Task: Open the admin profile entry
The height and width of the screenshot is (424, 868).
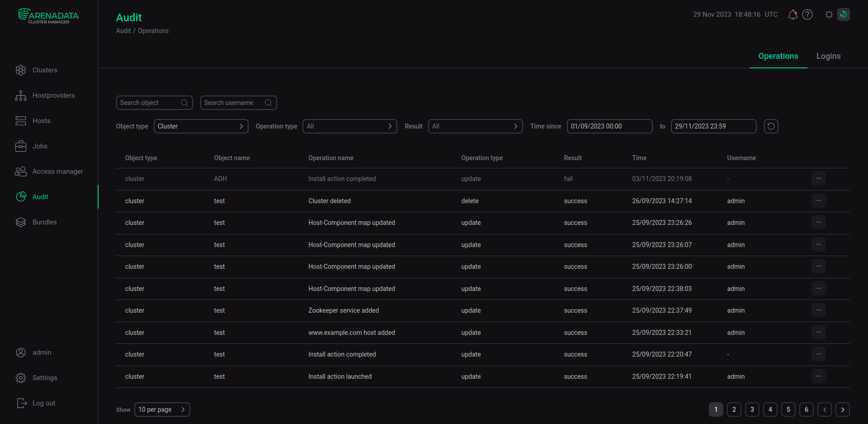Action: 34,353
